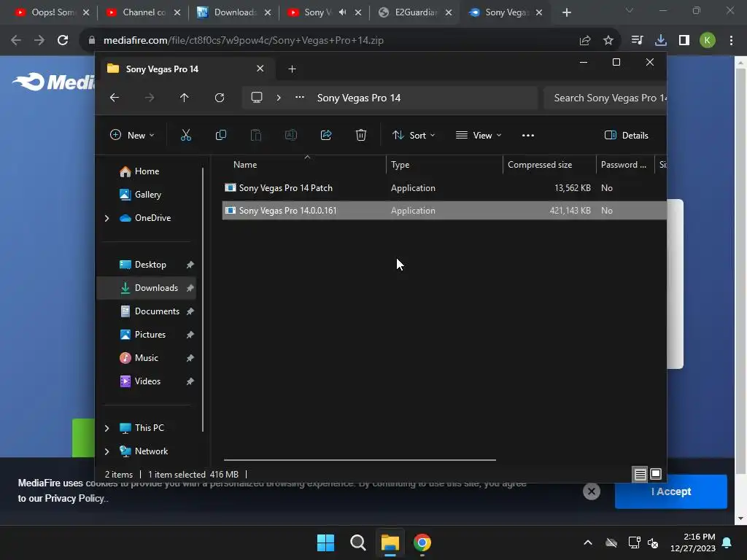Open the New dropdown in Explorer
This screenshot has width=747, height=560.
[132, 135]
